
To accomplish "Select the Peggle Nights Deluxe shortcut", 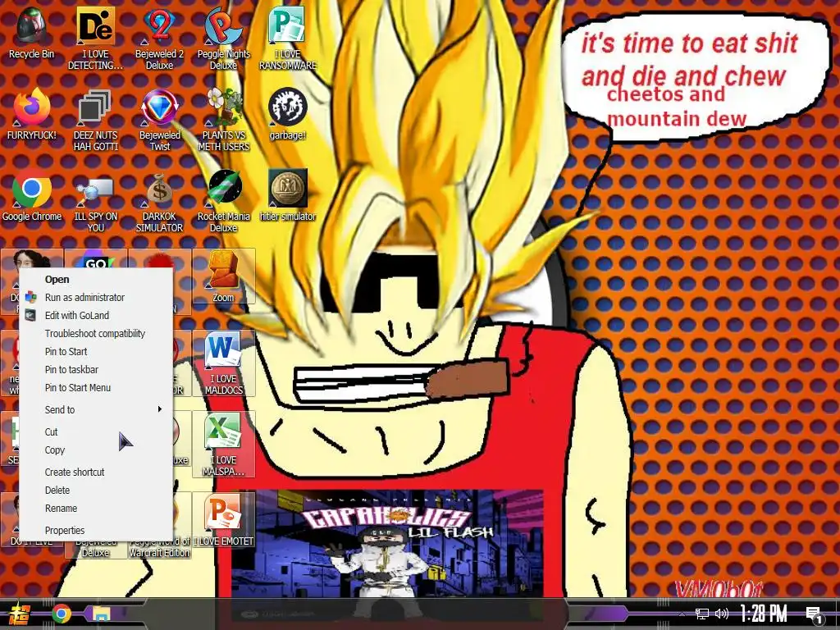I will coord(223,39).
